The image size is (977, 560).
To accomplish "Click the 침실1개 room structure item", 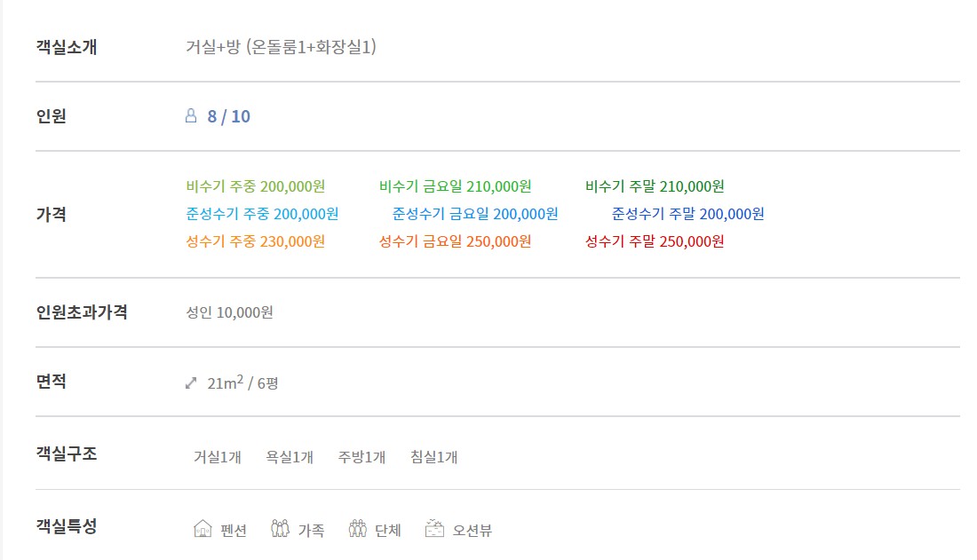I will pyautogui.click(x=434, y=456).
